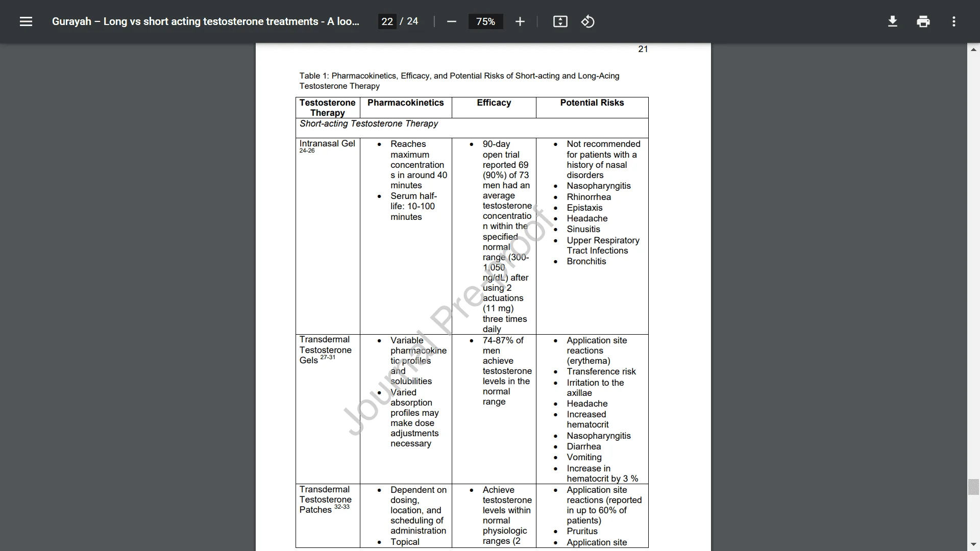This screenshot has height=551, width=980.
Task: Print the document
Action: [923, 21]
